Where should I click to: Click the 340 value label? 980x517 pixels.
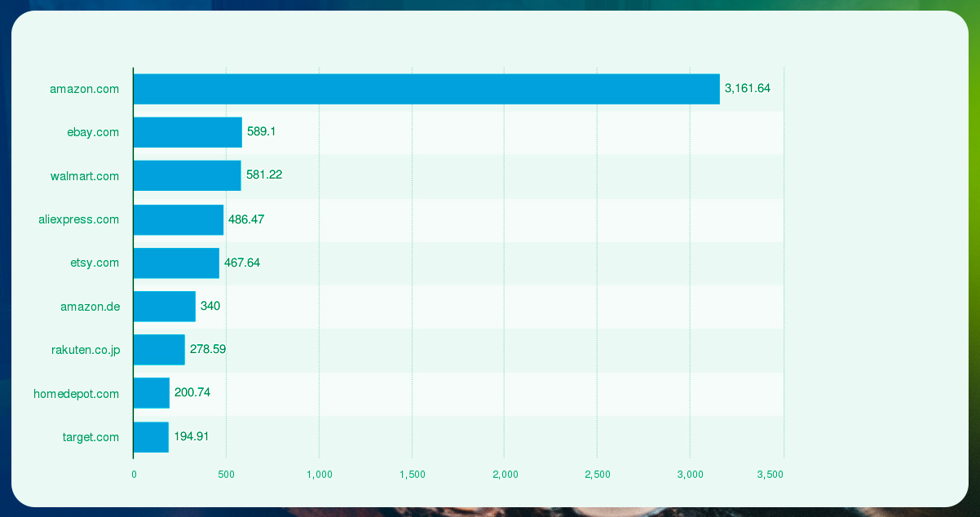tap(210, 306)
